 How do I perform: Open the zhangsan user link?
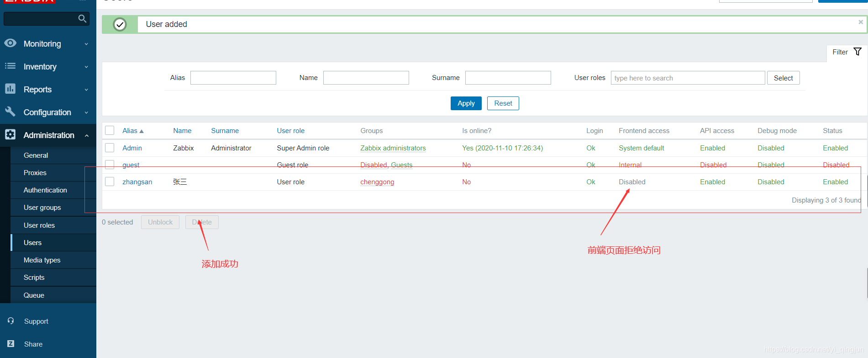(x=137, y=182)
